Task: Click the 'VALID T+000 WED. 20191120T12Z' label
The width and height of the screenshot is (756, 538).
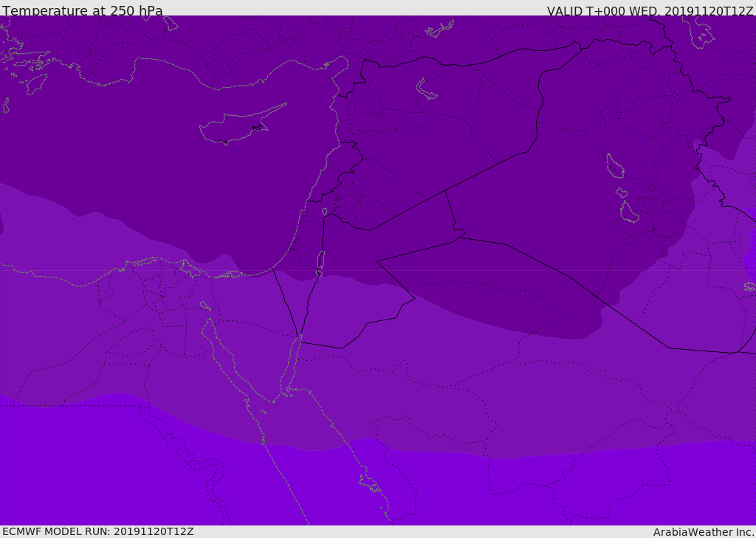Action: tap(650, 11)
